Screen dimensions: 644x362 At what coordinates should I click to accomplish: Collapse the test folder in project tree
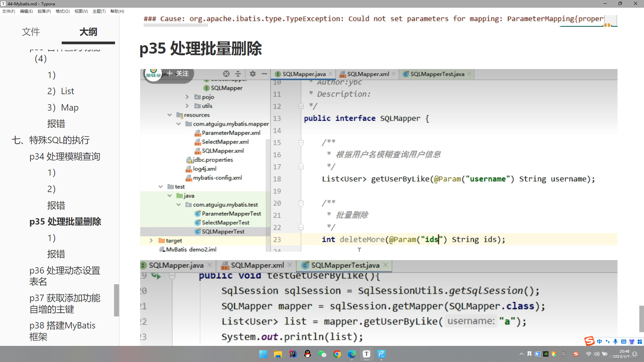click(161, 186)
